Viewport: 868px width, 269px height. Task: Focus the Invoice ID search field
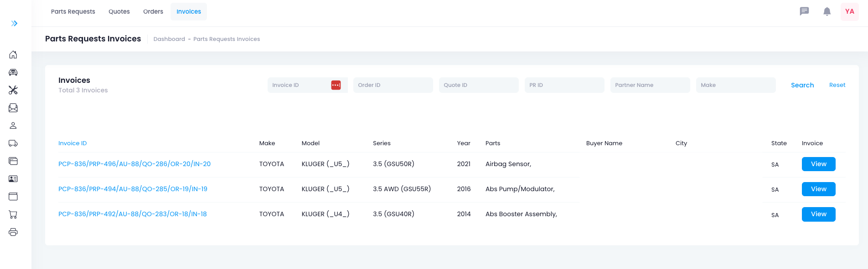tap(307, 85)
